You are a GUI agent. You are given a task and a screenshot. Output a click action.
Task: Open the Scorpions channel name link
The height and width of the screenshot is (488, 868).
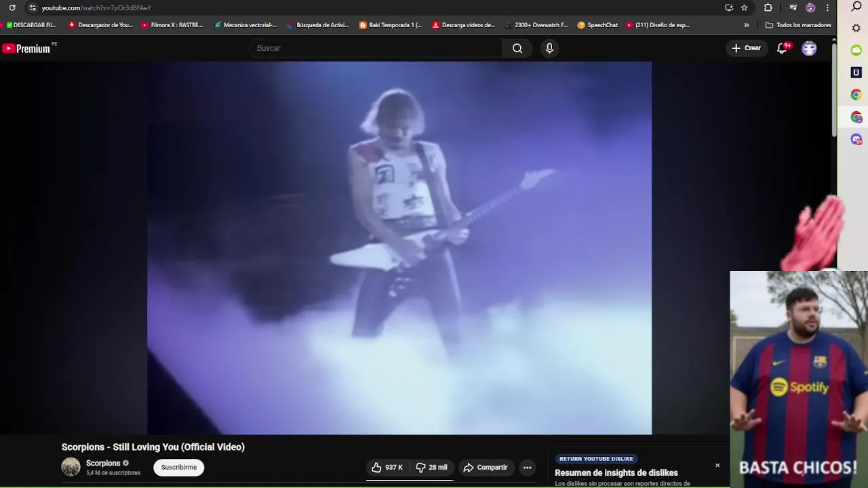103,463
